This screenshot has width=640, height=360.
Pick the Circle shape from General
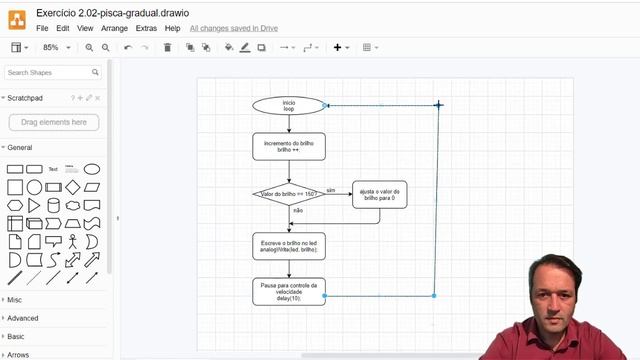[34, 187]
